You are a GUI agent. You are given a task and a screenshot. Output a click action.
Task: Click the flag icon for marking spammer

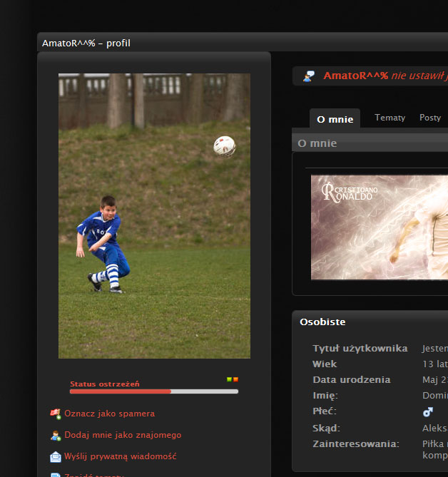point(55,414)
